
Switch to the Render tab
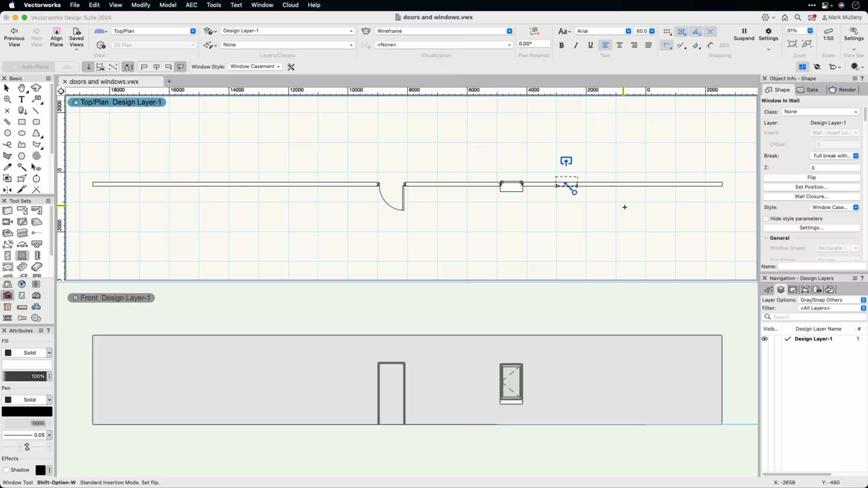point(842,90)
